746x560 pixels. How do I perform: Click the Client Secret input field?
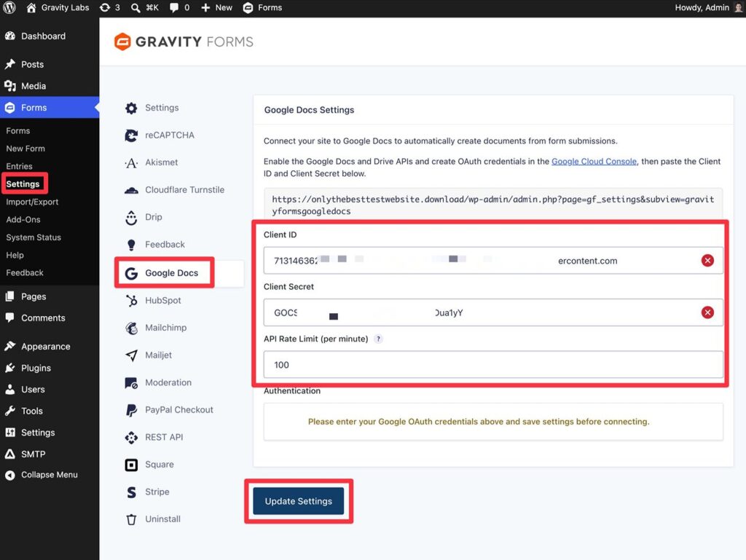coord(493,312)
